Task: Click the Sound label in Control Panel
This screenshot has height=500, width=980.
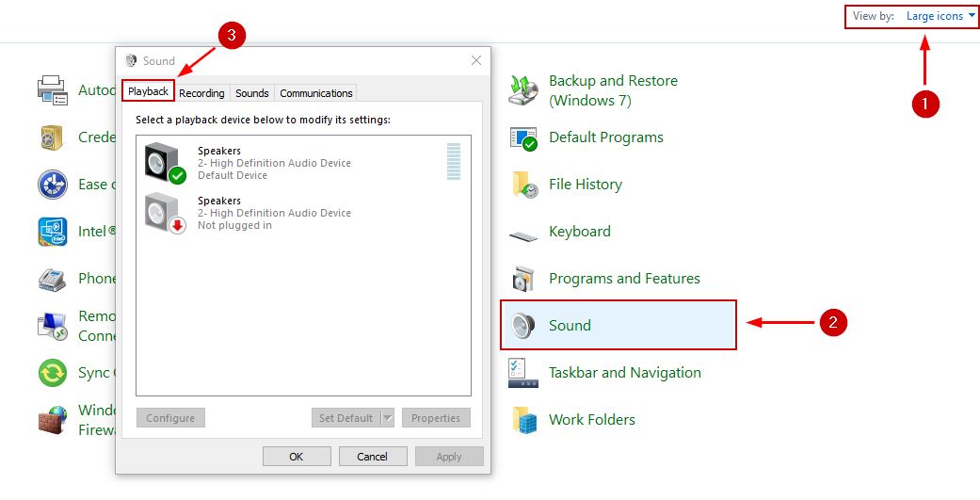Action: [570, 326]
